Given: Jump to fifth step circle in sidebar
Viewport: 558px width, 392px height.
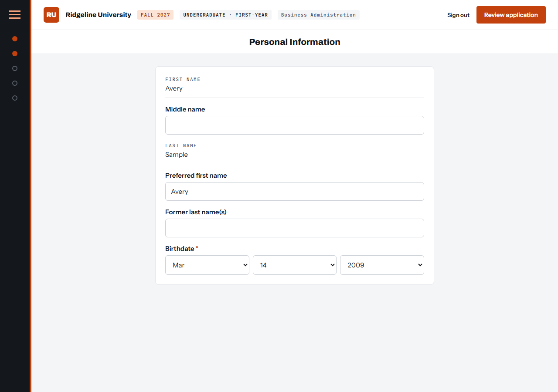Looking at the screenshot, I should (15, 98).
